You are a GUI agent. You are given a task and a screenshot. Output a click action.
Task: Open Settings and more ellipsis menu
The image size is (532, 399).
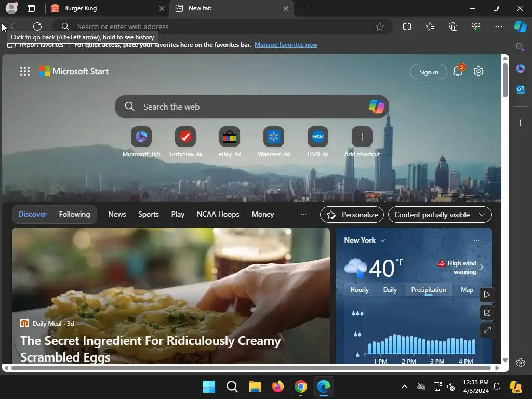pos(498,26)
